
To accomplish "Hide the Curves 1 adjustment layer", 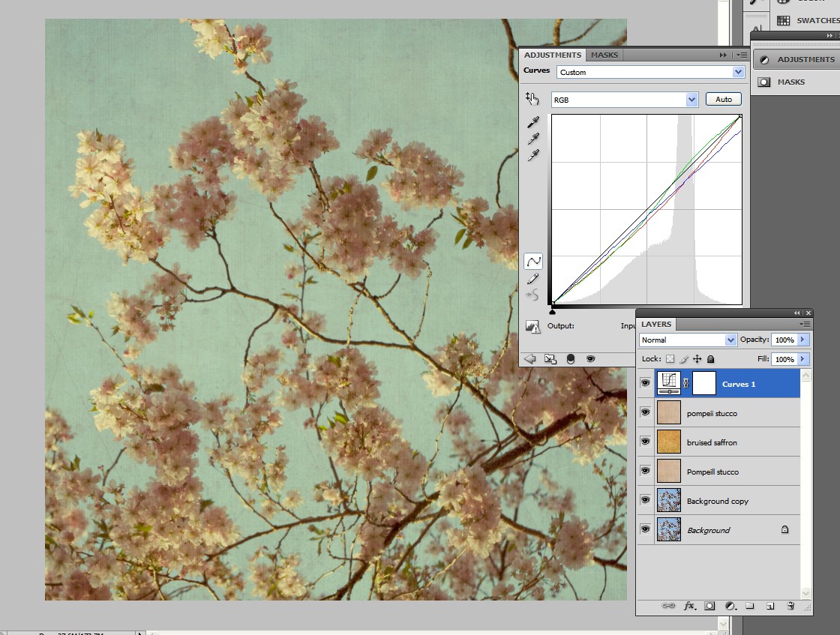I will pyautogui.click(x=645, y=383).
